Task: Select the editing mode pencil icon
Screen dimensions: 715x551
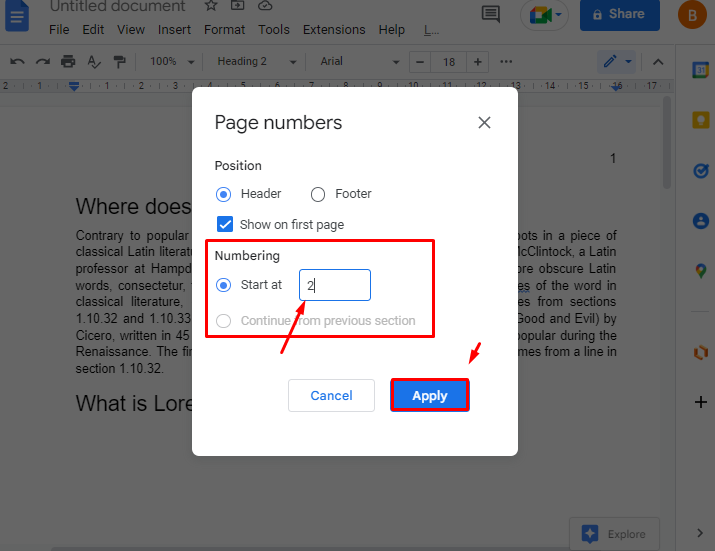Action: pyautogui.click(x=610, y=62)
